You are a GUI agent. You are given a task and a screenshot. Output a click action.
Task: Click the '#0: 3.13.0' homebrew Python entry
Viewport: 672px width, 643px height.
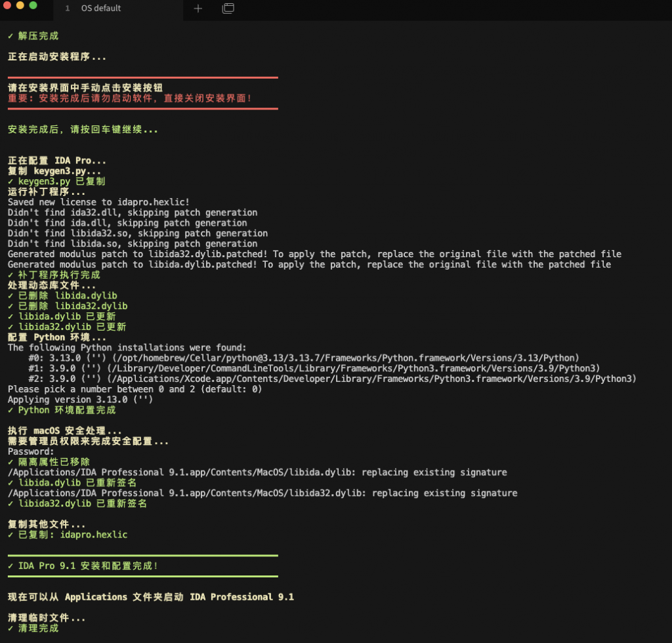point(304,358)
